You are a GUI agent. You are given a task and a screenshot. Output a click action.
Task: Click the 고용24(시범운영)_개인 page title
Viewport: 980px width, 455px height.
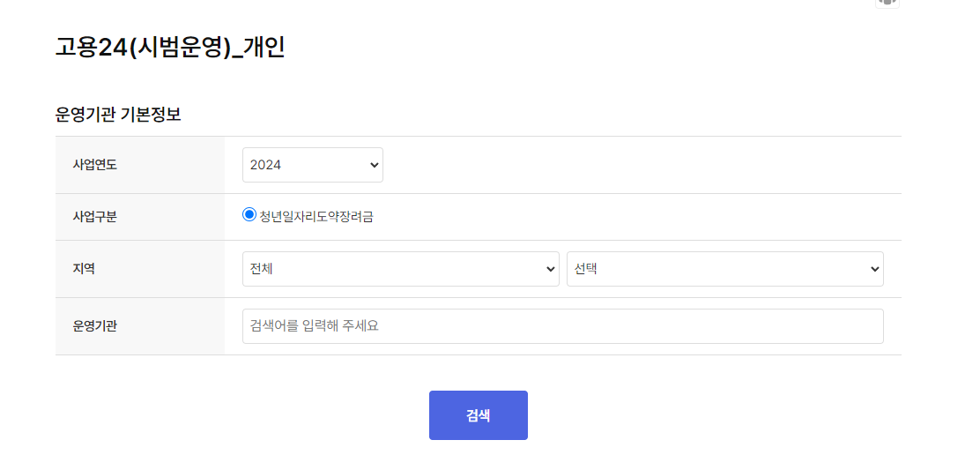pos(170,48)
